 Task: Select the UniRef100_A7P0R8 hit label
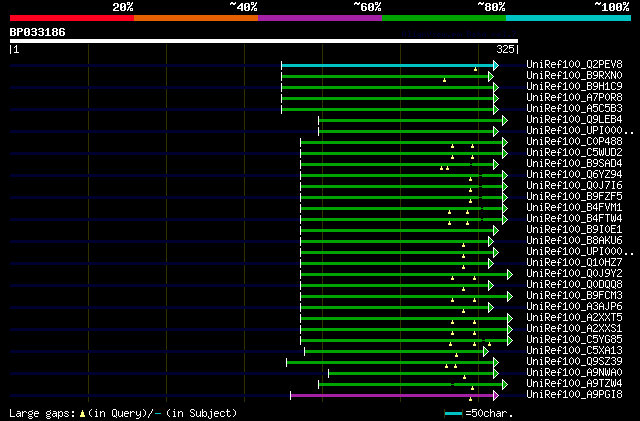574,98
